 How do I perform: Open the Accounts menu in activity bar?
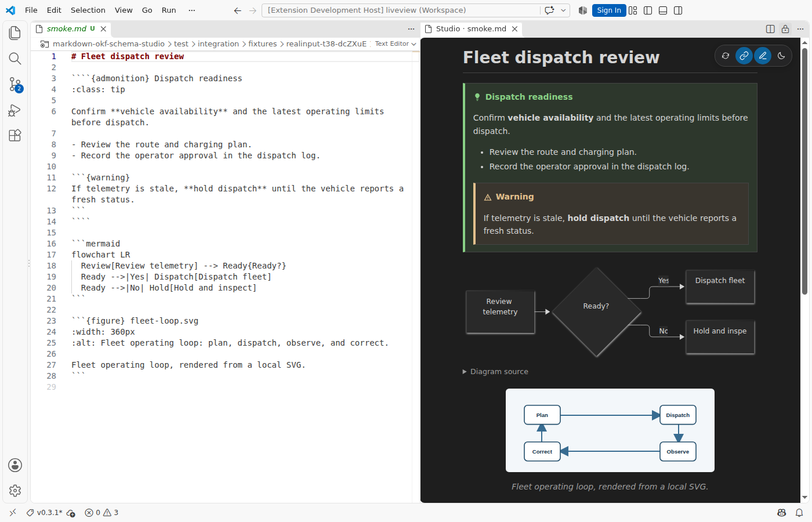point(15,465)
